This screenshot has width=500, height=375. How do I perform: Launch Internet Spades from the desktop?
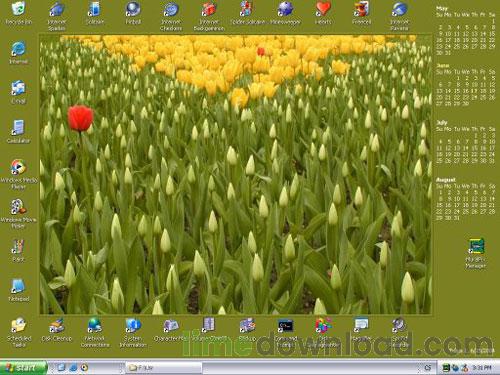click(x=57, y=16)
